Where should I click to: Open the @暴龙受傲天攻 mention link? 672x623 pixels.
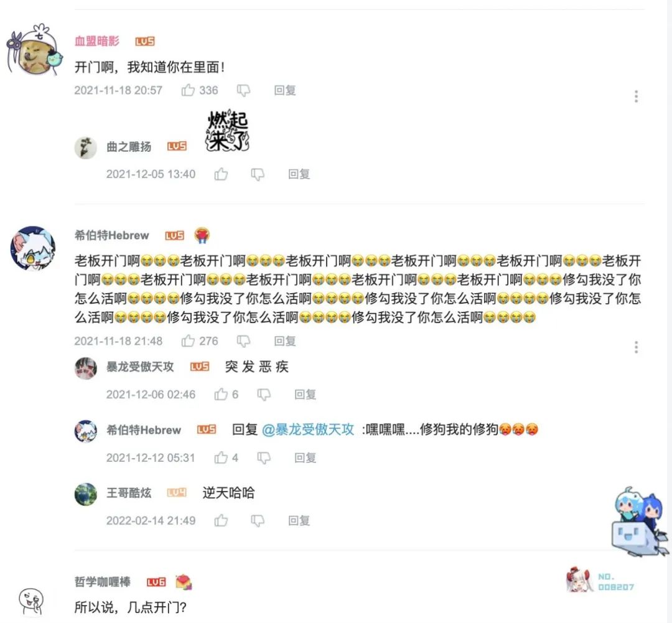pos(308,429)
